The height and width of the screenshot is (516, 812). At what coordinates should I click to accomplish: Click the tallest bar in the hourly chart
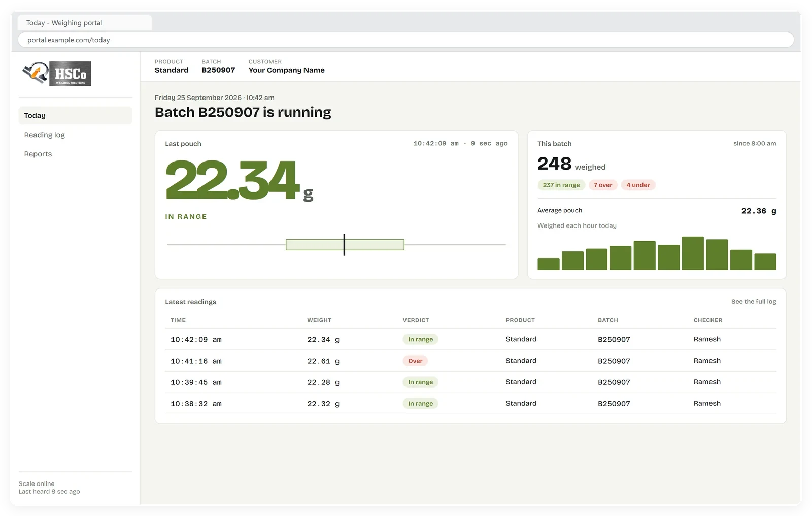tap(693, 253)
